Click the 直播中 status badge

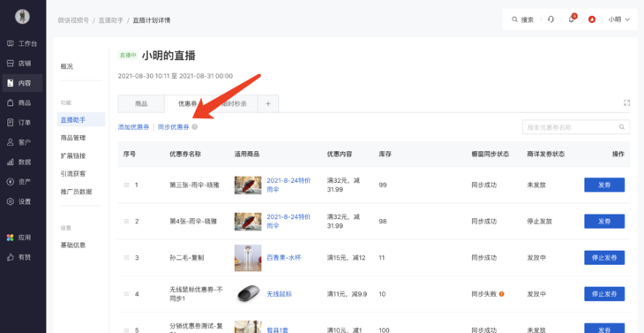click(x=128, y=55)
